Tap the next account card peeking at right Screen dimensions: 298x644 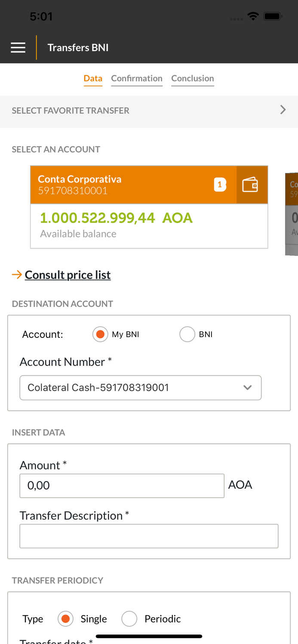point(292,214)
